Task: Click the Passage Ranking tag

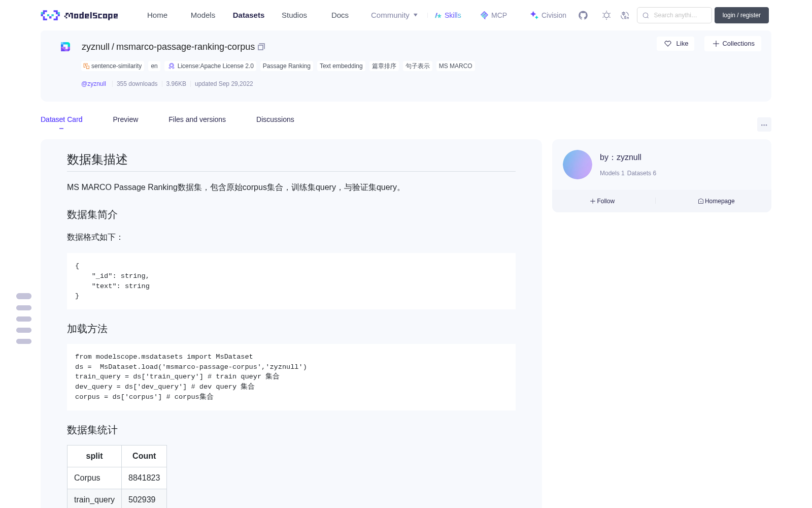Action: [287, 66]
